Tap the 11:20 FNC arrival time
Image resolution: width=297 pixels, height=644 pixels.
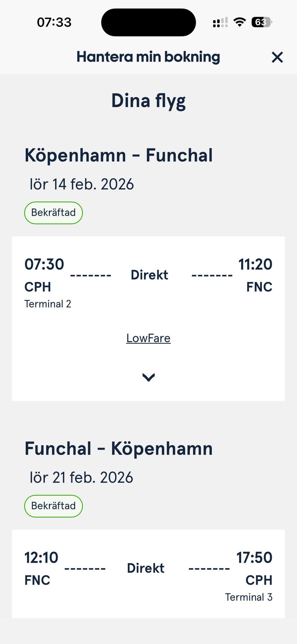point(255,264)
